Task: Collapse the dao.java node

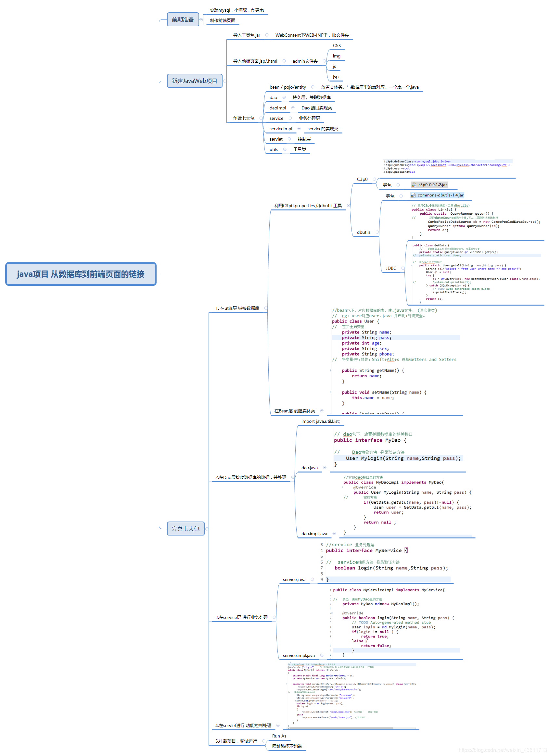Action: 325,468
